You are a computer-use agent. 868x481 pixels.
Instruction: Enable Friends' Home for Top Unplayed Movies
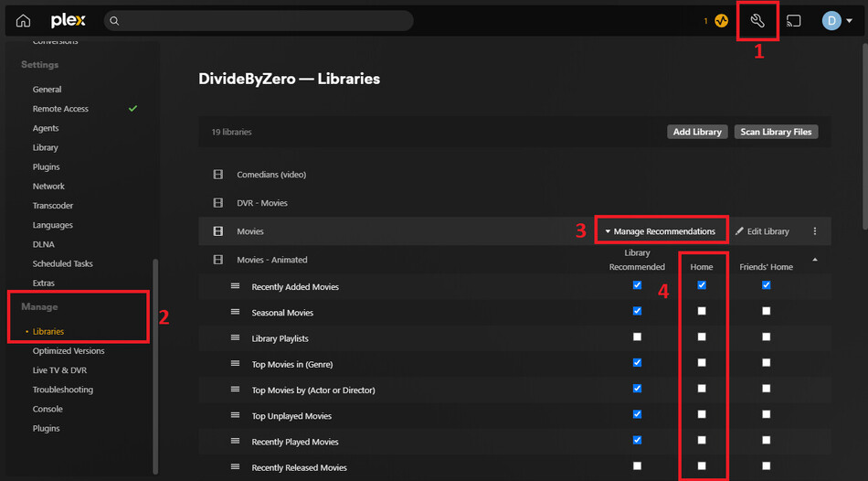point(767,414)
